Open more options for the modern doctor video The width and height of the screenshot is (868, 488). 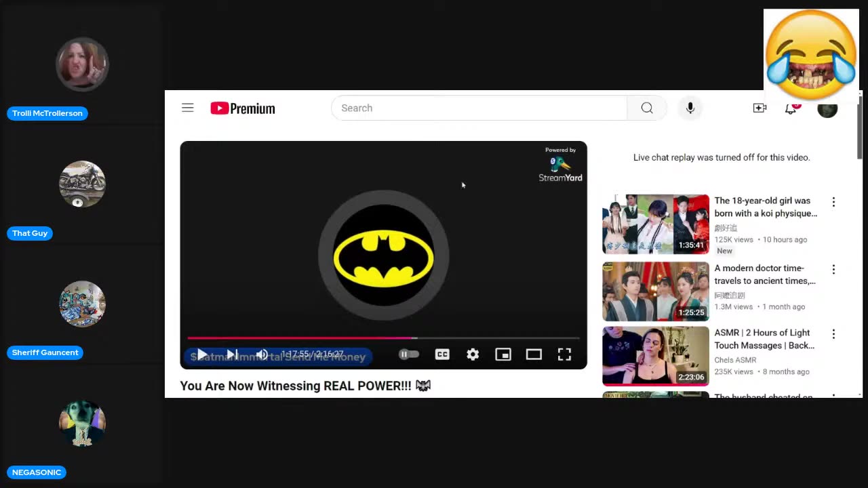tap(833, 270)
